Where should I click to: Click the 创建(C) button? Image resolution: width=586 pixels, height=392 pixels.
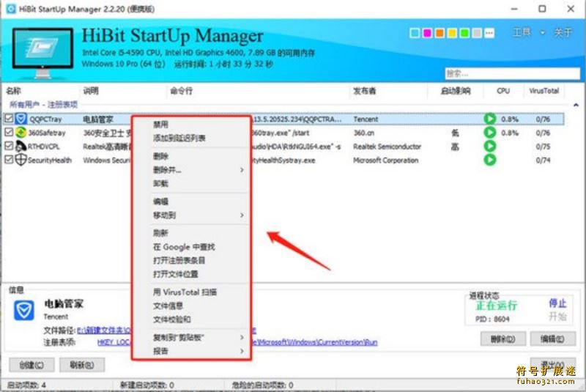[x=31, y=365]
